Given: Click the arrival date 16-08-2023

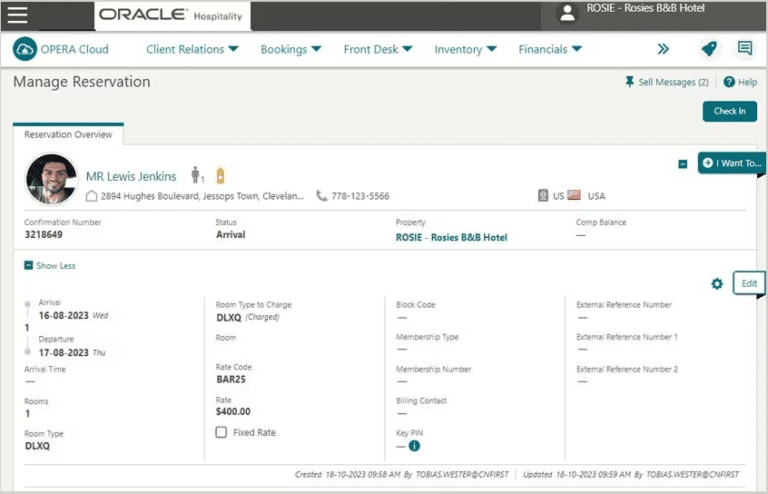Looking at the screenshot, I should click(x=64, y=315).
